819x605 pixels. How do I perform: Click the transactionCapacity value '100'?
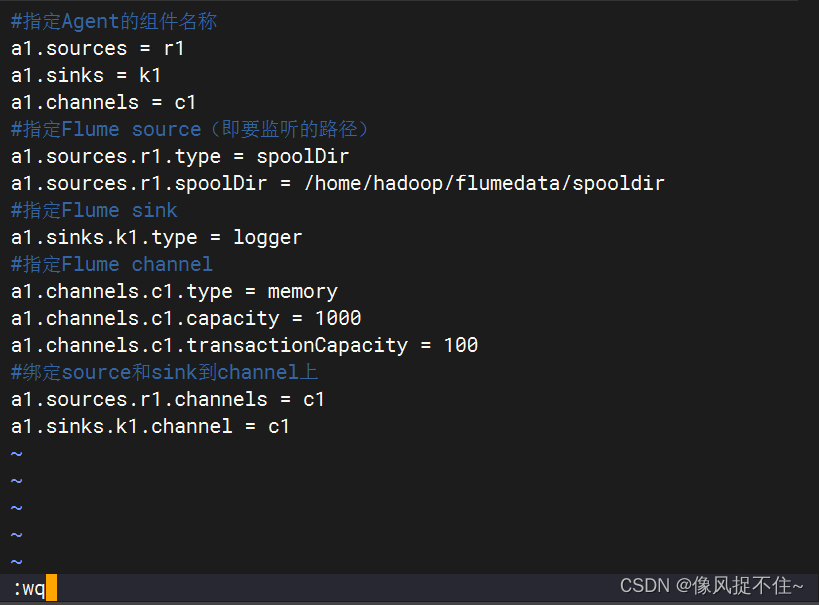tap(461, 345)
